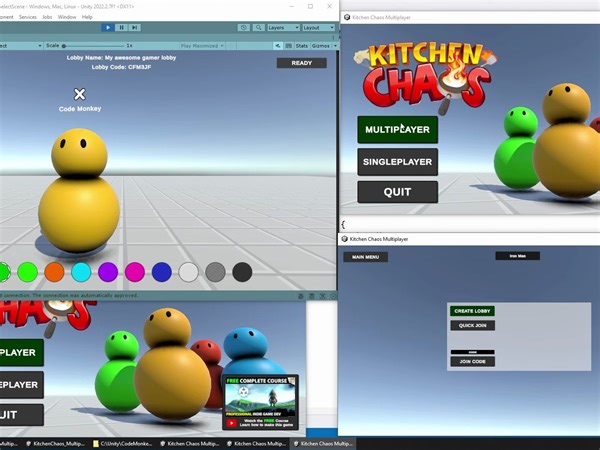Expand the Gizmos dropdown arrow
This screenshot has height=450, width=600.
coord(335,46)
